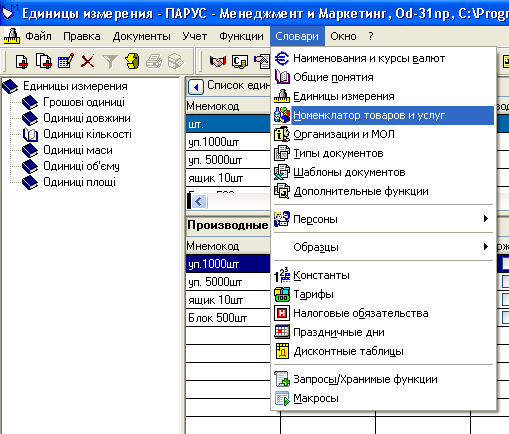Click the grey funnel filter icon
509x434 pixels.
pyautogui.click(x=110, y=62)
